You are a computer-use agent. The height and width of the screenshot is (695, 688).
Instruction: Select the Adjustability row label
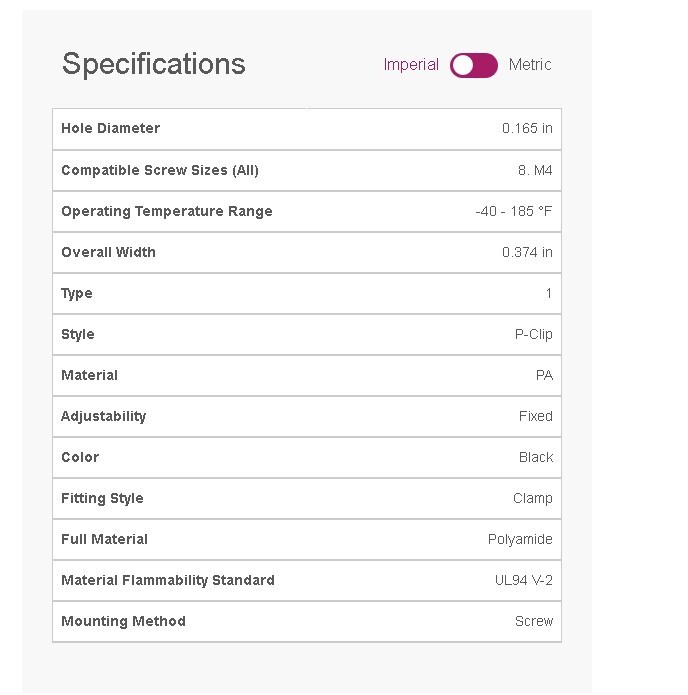[103, 417]
